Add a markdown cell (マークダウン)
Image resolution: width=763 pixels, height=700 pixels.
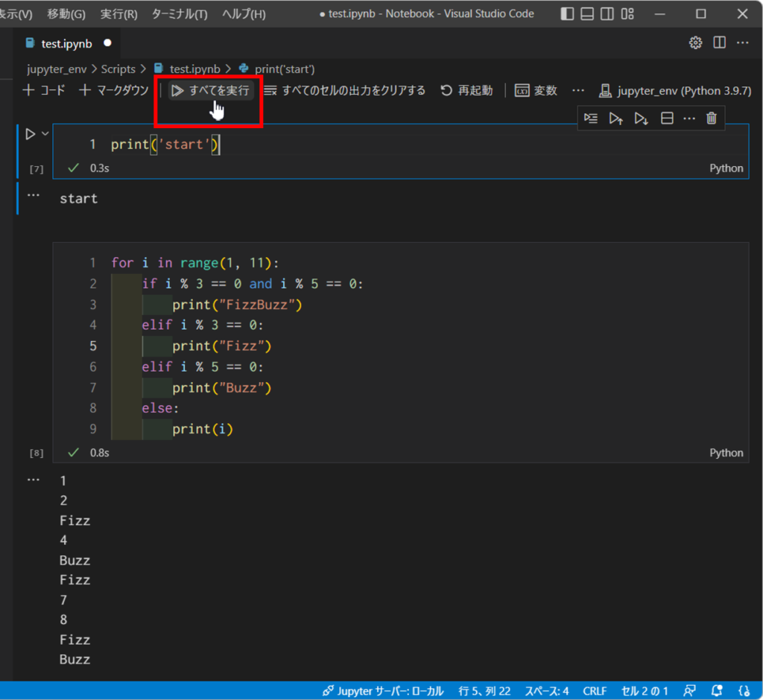pos(114,91)
